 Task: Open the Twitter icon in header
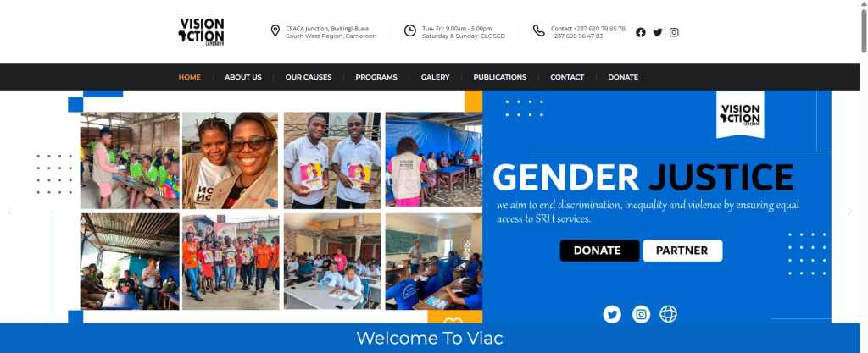(657, 32)
